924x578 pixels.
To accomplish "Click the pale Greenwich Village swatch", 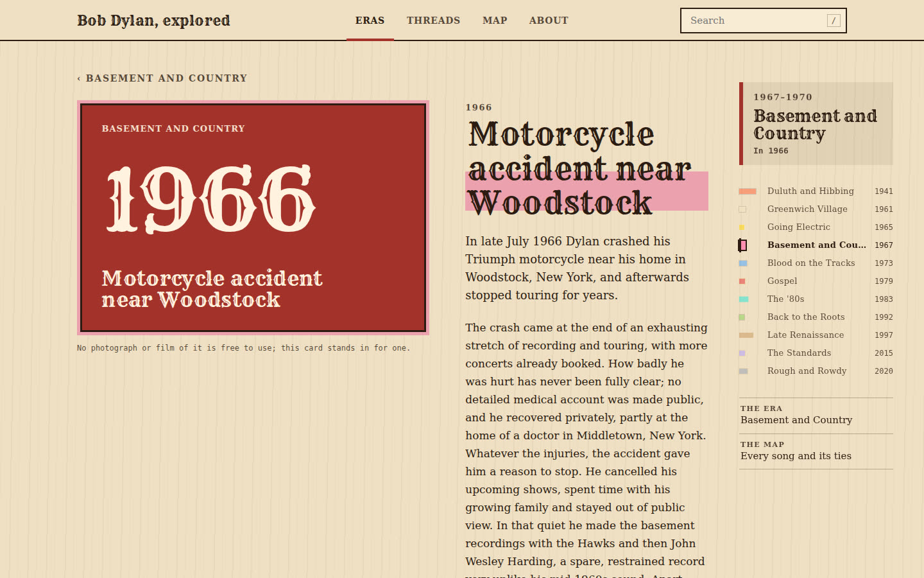I will pyautogui.click(x=742, y=209).
